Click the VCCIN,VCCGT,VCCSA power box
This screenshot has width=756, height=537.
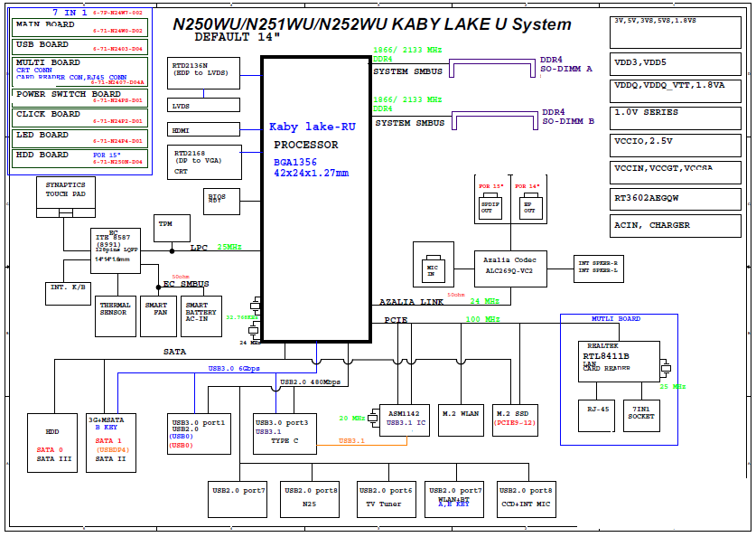click(x=676, y=173)
